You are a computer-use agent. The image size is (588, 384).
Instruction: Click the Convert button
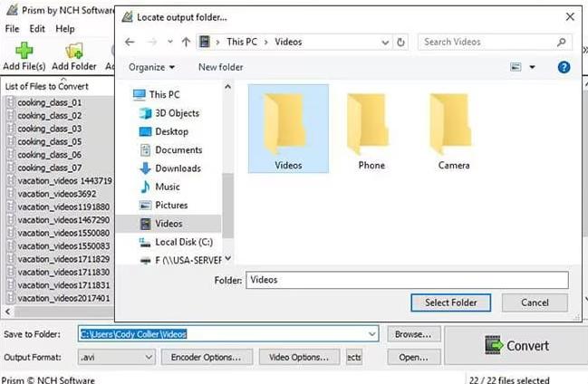tap(516, 345)
